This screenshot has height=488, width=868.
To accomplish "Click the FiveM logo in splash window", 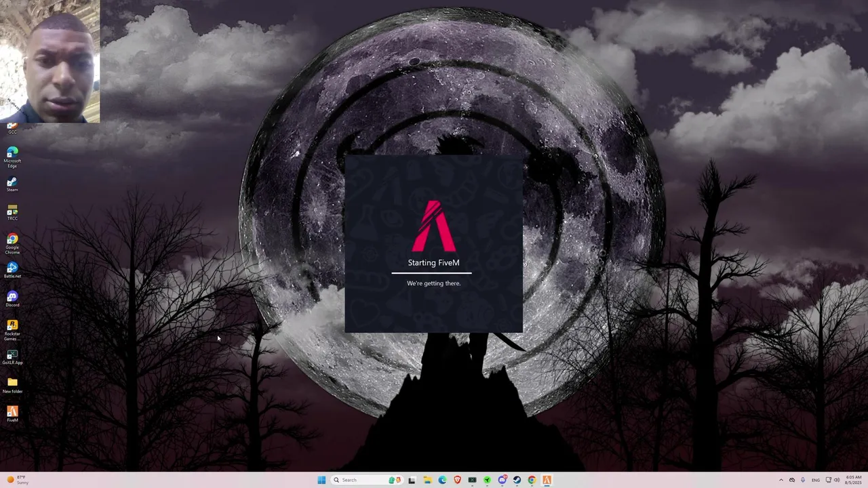I will coord(433,226).
